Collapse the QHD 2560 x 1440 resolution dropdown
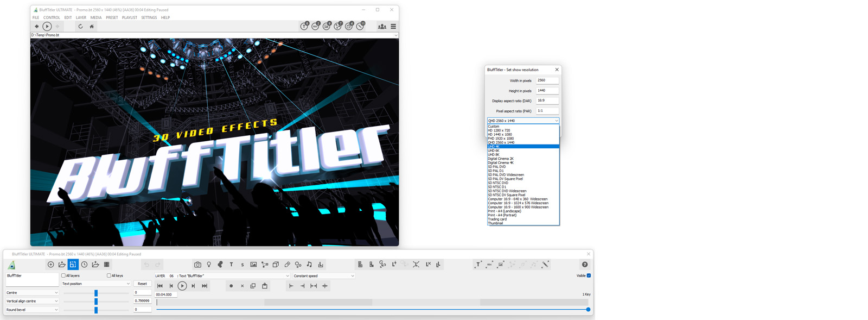This screenshot has height=320, width=868. [x=523, y=121]
